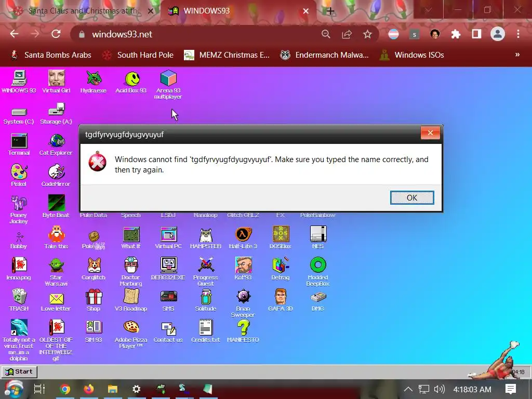Viewport: 532px width, 399px height.
Task: Open Adobe Pizza Player icon
Action: 131,335
